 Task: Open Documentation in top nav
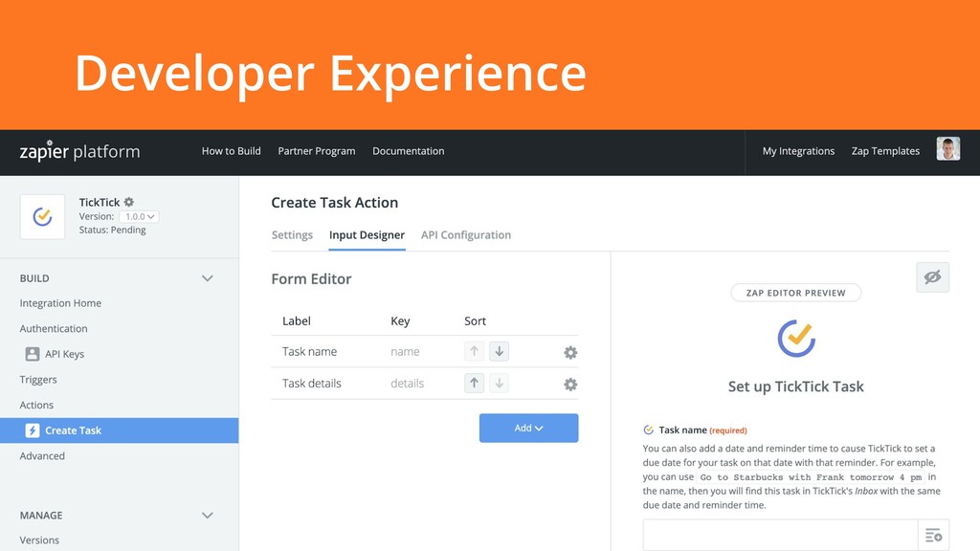pyautogui.click(x=408, y=151)
